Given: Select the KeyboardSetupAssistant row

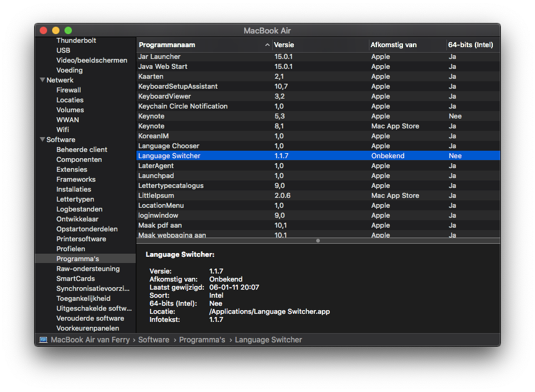Looking at the screenshot, I should (319, 86).
